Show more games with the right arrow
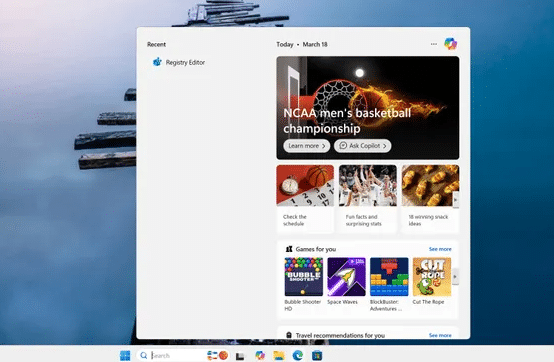Image resolution: width=554 pixels, height=362 pixels. 455,277
